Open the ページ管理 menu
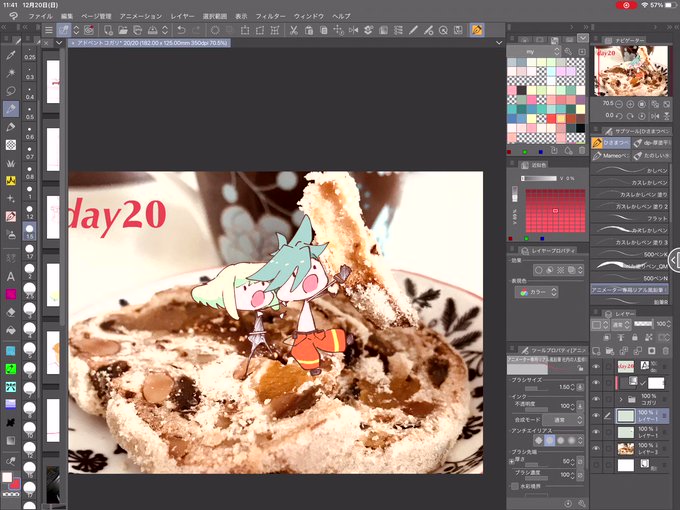The width and height of the screenshot is (680, 510). [x=96, y=16]
